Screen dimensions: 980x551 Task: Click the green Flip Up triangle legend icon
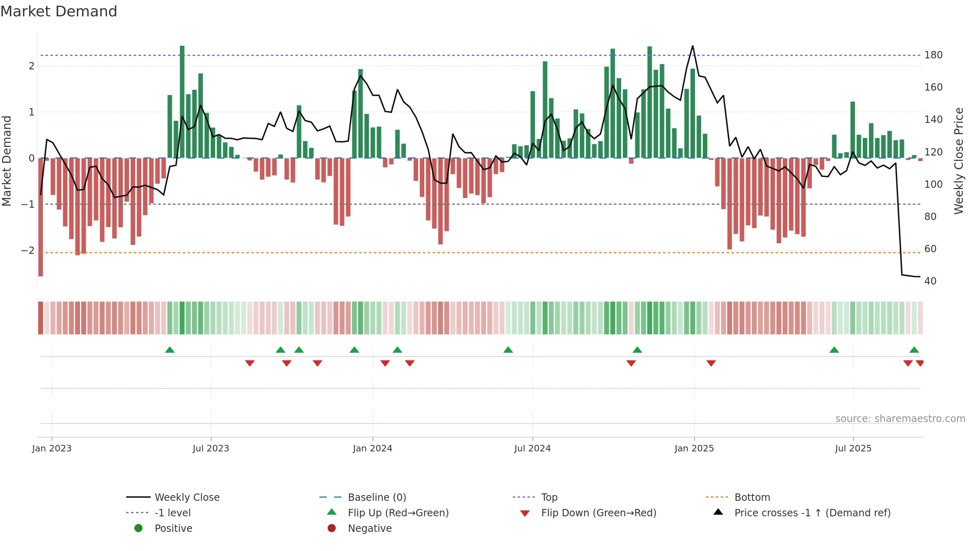332,512
